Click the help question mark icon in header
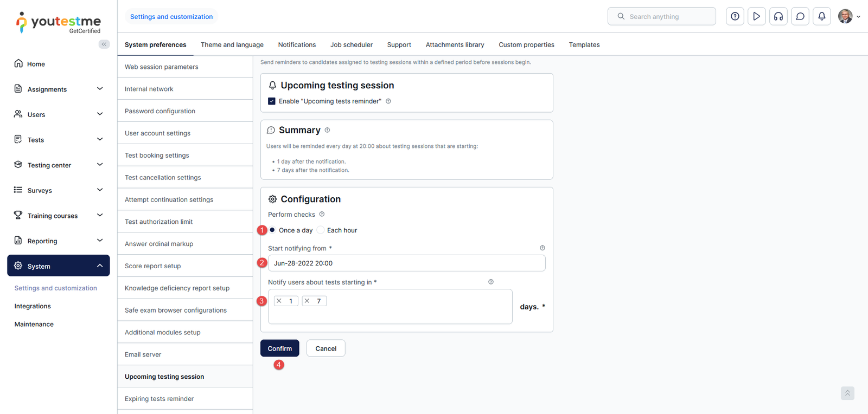The width and height of the screenshot is (868, 414). [x=735, y=16]
